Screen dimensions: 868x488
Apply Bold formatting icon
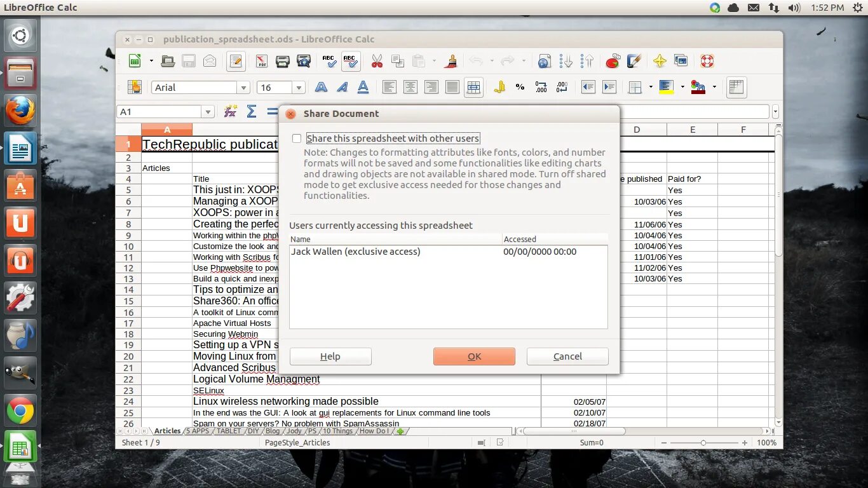[x=321, y=87]
